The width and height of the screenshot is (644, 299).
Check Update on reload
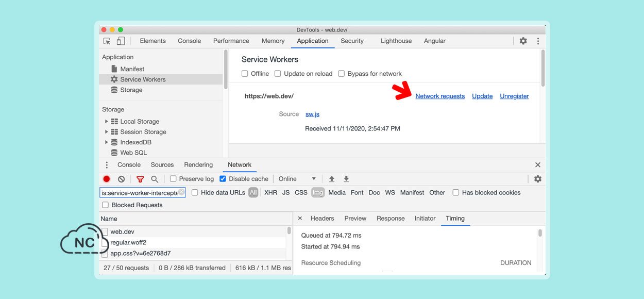[278, 74]
